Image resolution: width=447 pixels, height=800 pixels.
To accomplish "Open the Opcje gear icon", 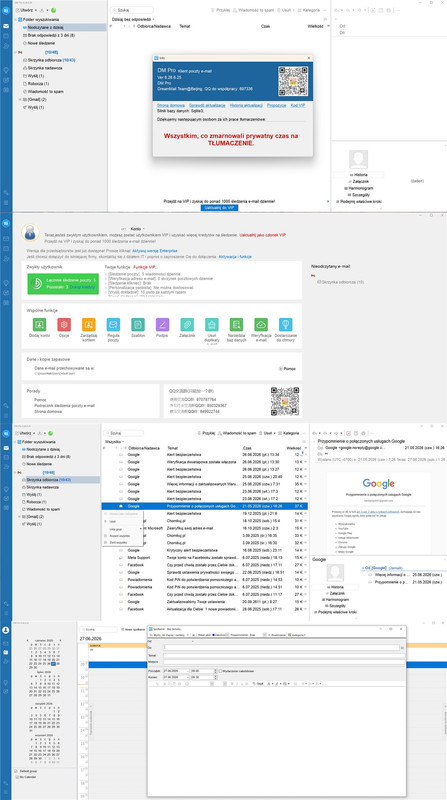I will (64, 324).
